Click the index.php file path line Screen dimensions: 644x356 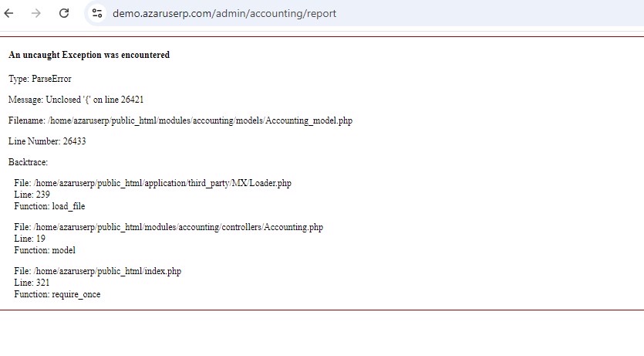pyautogui.click(x=97, y=271)
